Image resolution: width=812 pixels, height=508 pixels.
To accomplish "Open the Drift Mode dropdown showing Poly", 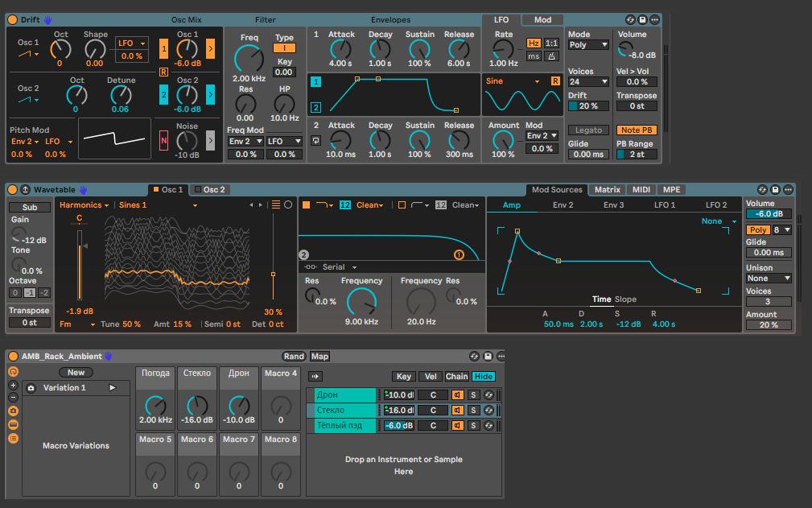I will (x=588, y=44).
